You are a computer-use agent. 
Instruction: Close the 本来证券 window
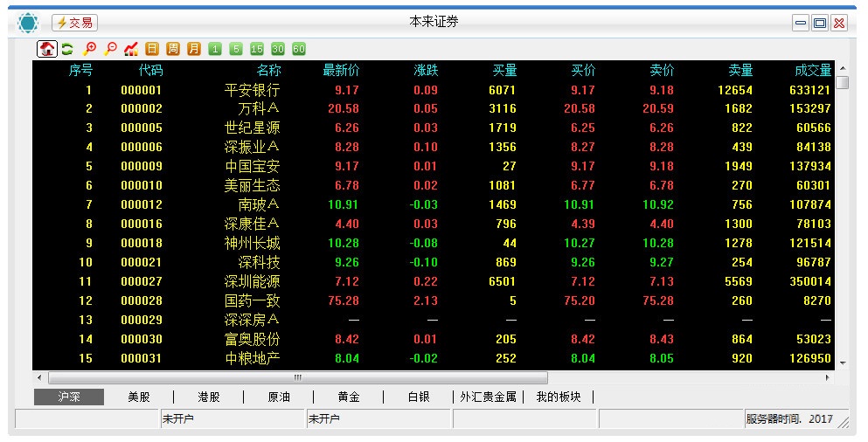click(839, 24)
